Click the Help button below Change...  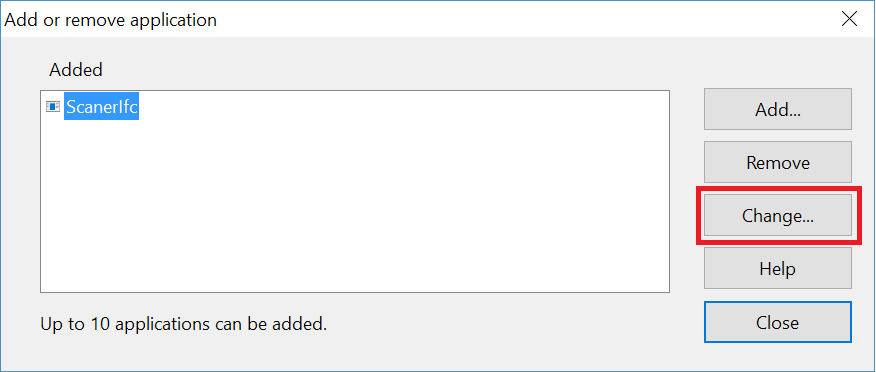[x=778, y=269]
